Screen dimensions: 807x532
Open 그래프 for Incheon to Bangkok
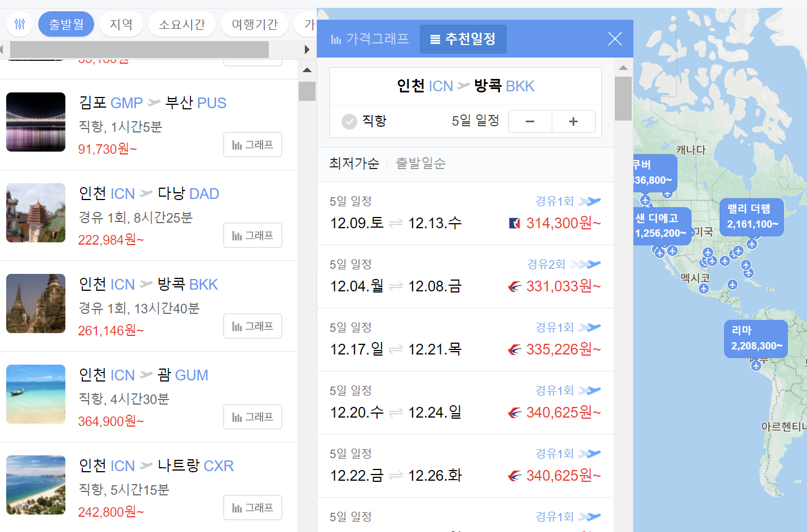click(x=252, y=326)
